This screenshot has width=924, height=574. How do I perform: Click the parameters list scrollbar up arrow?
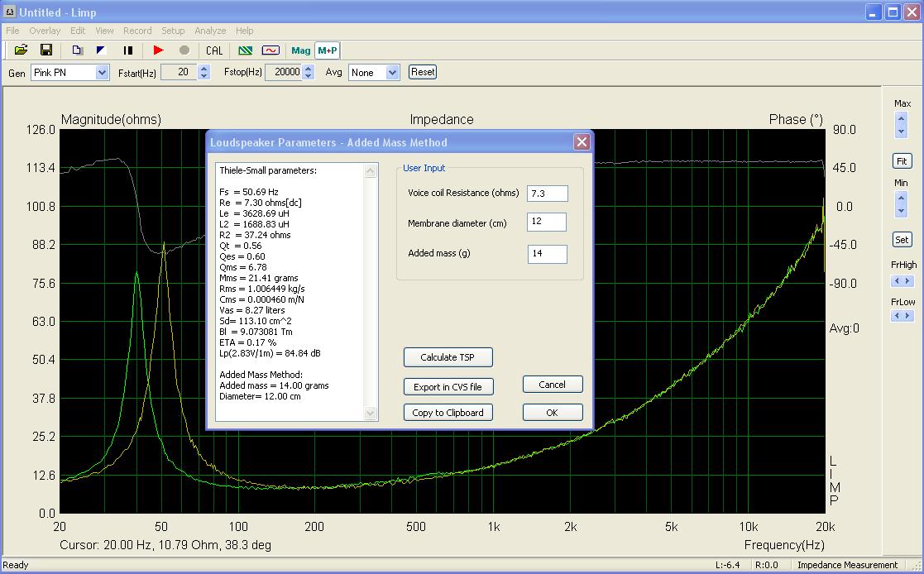pyautogui.click(x=370, y=171)
